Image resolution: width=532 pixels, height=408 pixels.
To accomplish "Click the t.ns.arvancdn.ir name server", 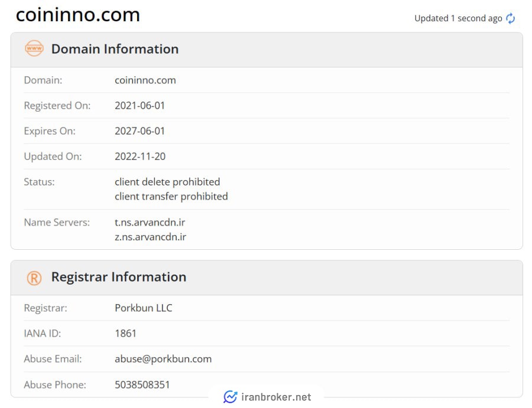I will (150, 222).
